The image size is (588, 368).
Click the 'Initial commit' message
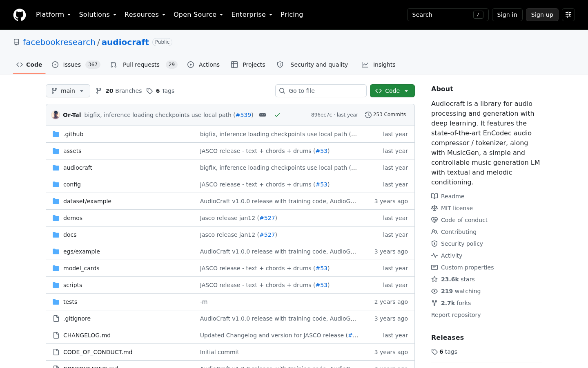coord(220,352)
